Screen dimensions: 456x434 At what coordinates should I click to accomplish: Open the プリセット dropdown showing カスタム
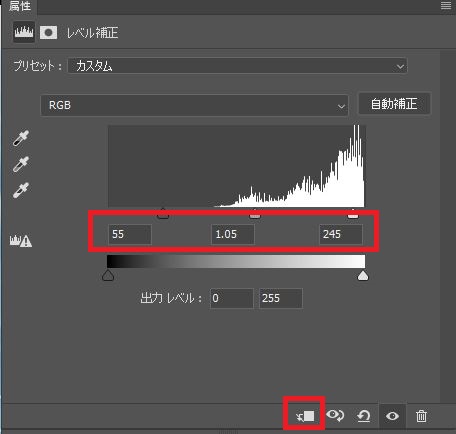[x=237, y=66]
